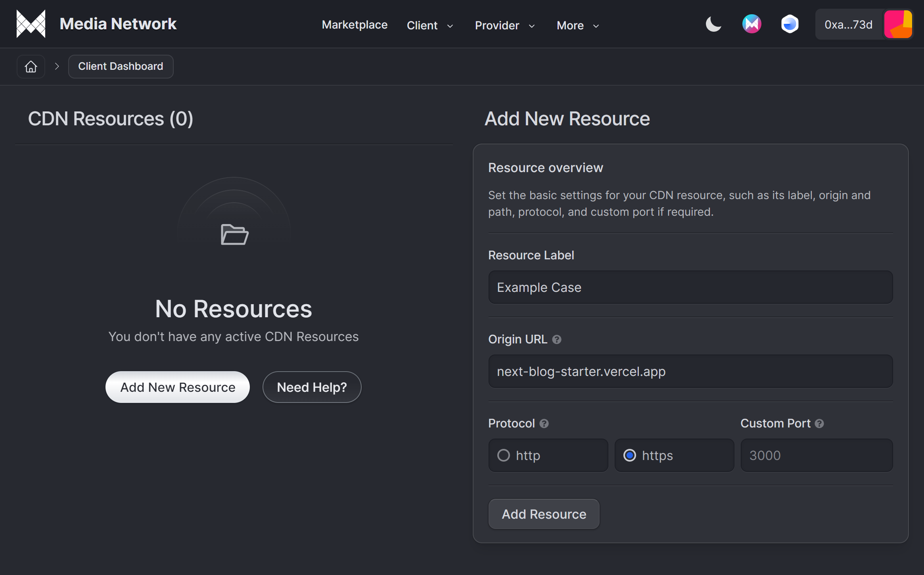This screenshot has width=924, height=575.
Task: Focus the Resource Label input field
Action: (690, 287)
